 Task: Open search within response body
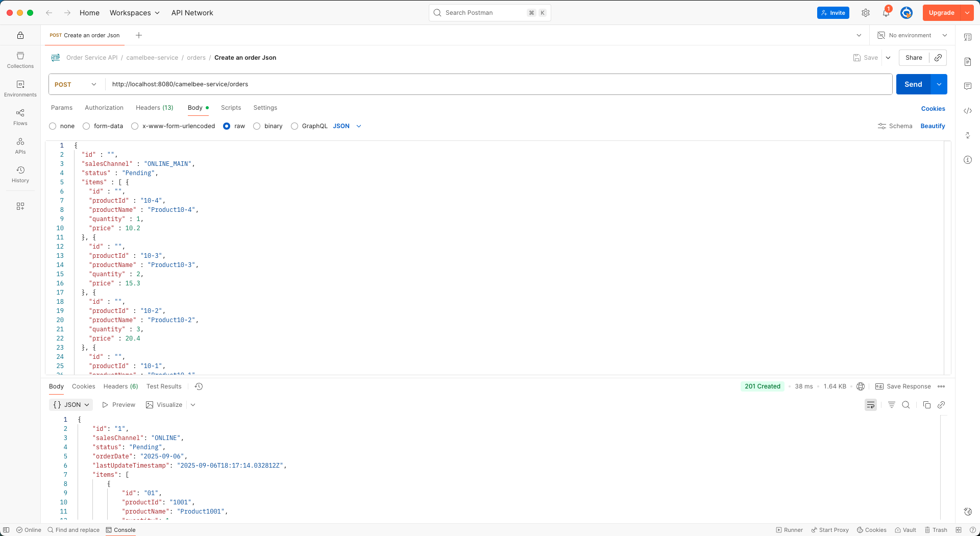click(x=906, y=405)
